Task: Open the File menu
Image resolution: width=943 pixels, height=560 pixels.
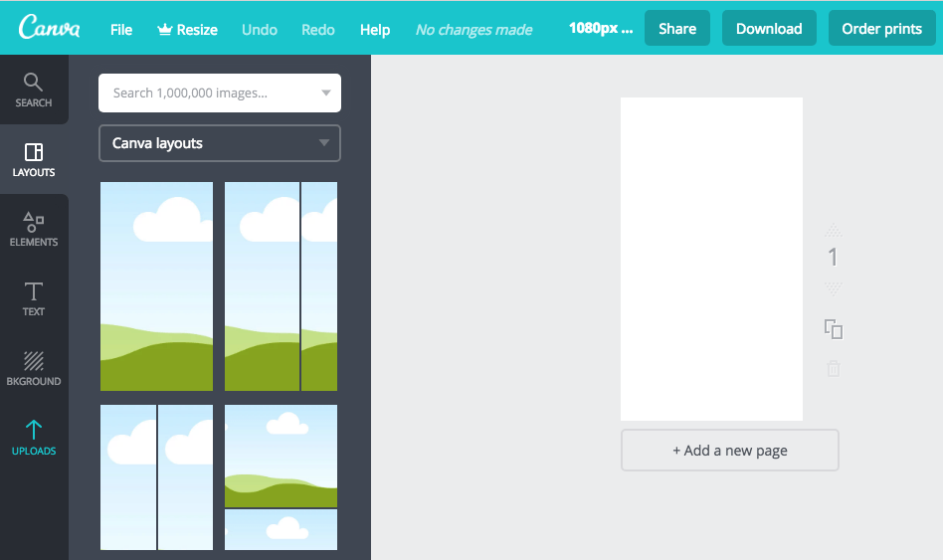Action: [x=121, y=29]
